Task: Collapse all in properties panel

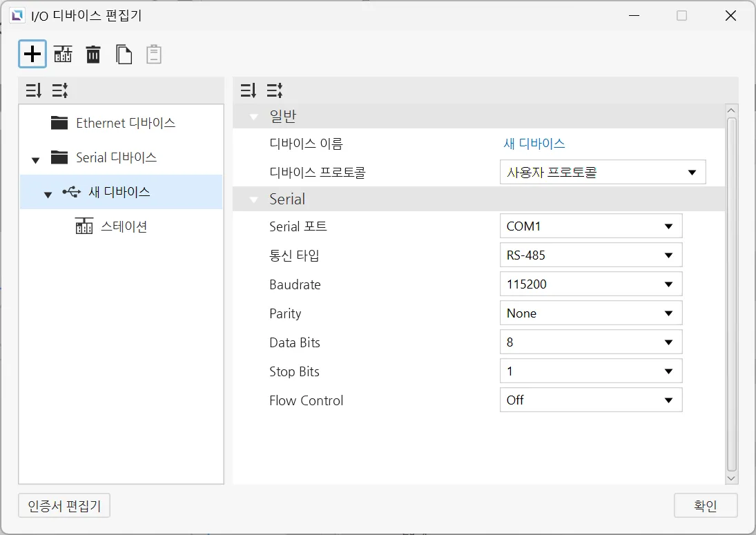Action: click(275, 90)
